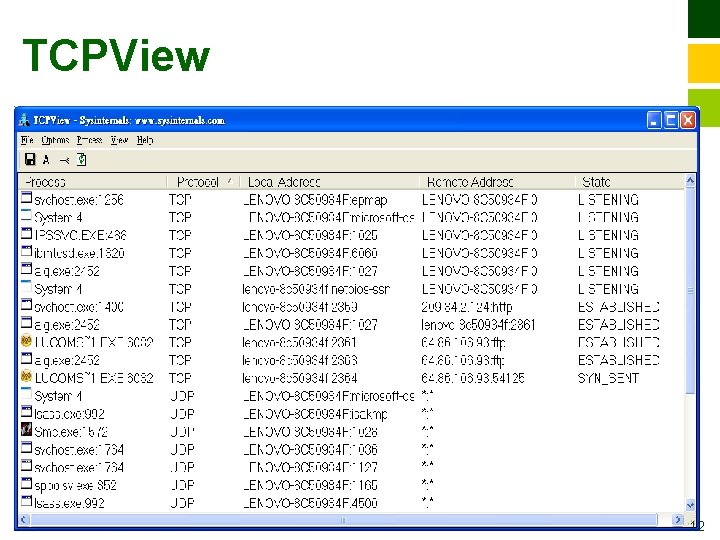This screenshot has width=720, height=540.
Task: Sort by the Process column header
Action: tap(92, 182)
